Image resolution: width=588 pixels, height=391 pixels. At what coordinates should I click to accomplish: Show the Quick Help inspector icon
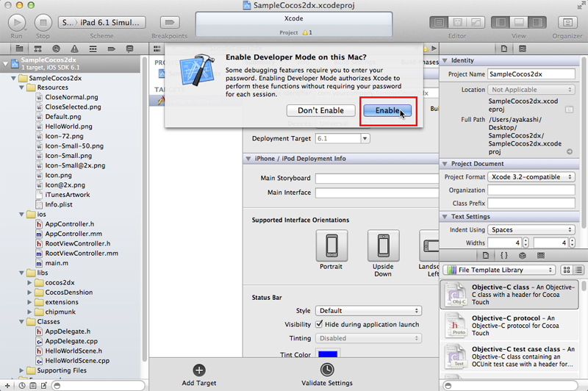pos(523,49)
